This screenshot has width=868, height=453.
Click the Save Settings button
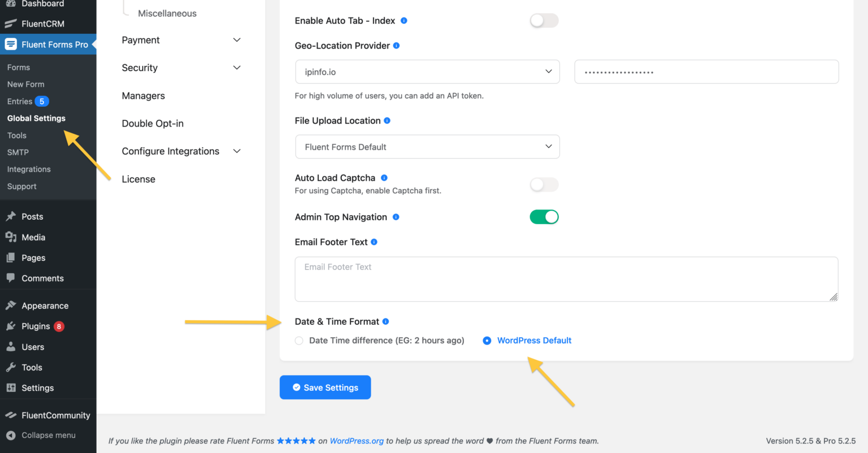click(325, 387)
